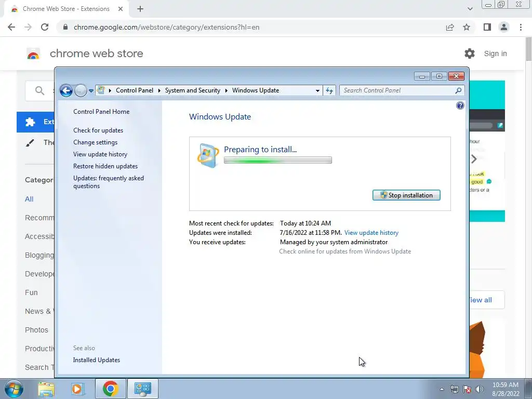Open the recent pages dropdown arrow
This screenshot has width=532, height=399.
(x=91, y=90)
